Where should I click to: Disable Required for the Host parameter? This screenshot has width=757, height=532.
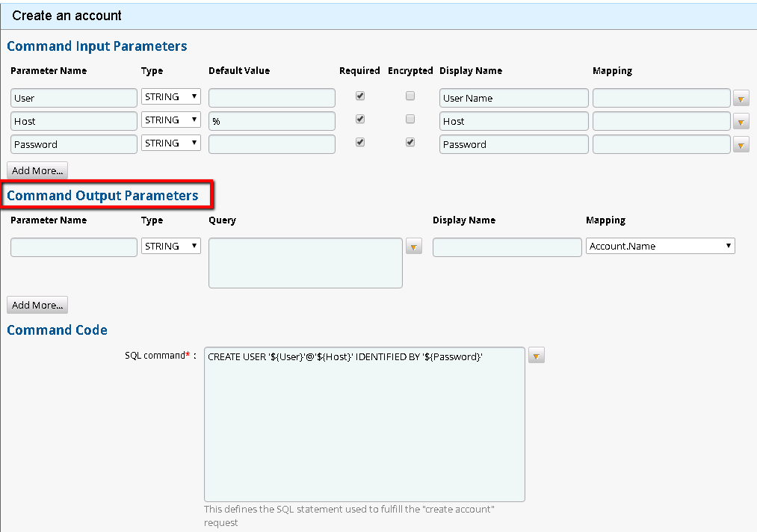click(x=359, y=118)
